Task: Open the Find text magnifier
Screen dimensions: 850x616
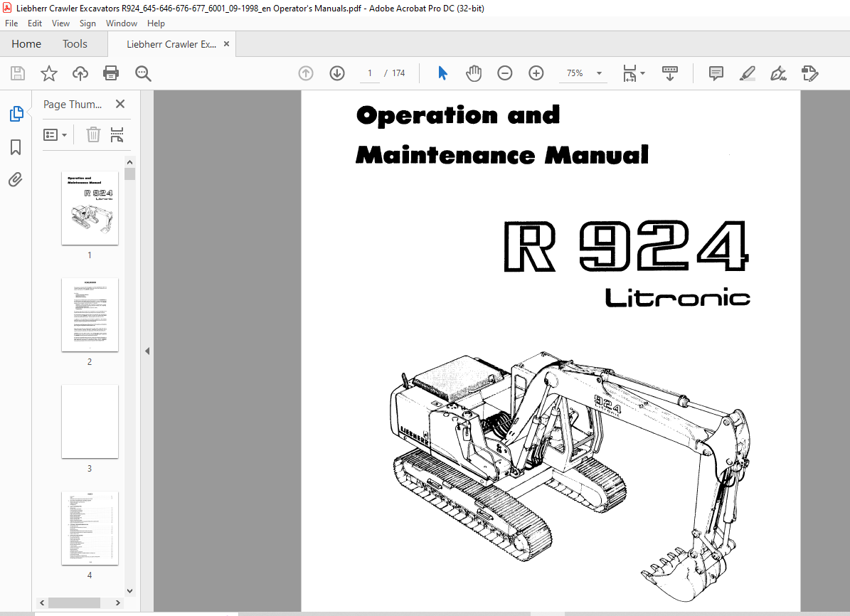Action: point(143,73)
